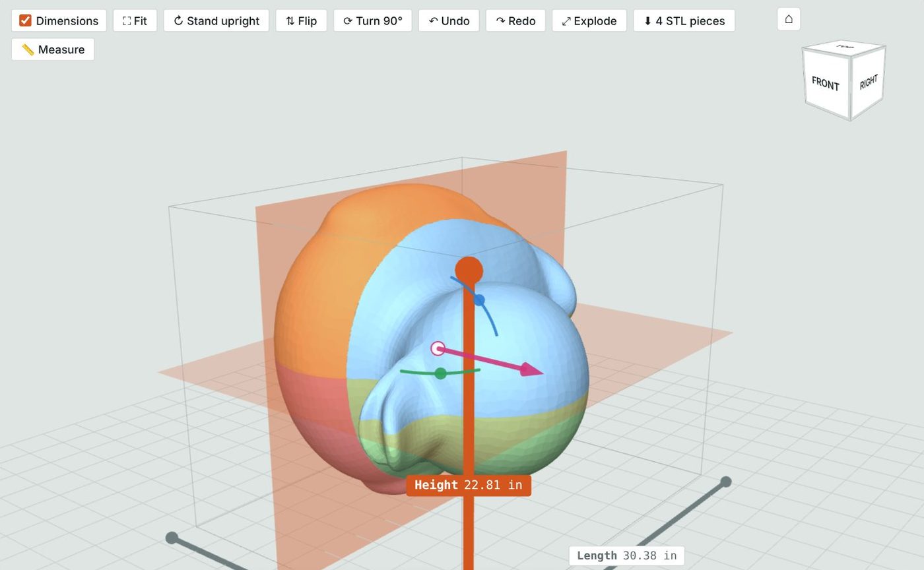This screenshot has height=570, width=924.
Task: Activate the Measure ruler tool
Action: click(53, 49)
